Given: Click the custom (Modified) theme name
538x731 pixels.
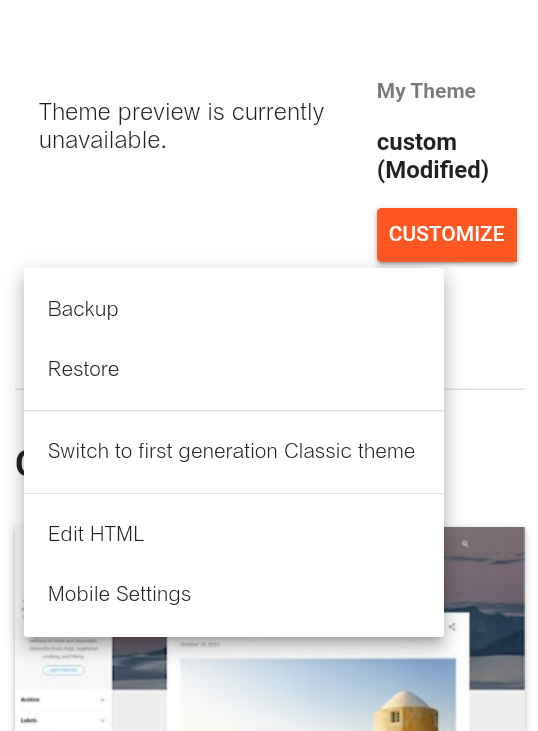Looking at the screenshot, I should pyautogui.click(x=433, y=156).
